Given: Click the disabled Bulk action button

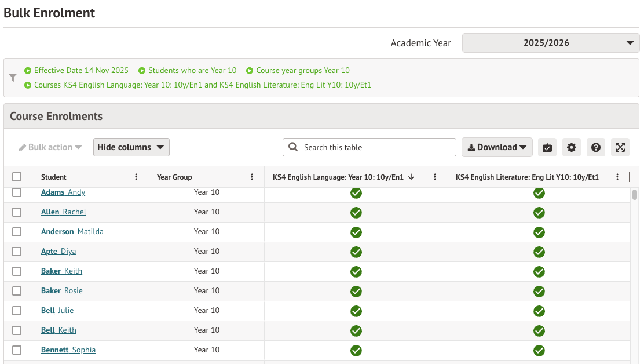Looking at the screenshot, I should coord(49,147).
